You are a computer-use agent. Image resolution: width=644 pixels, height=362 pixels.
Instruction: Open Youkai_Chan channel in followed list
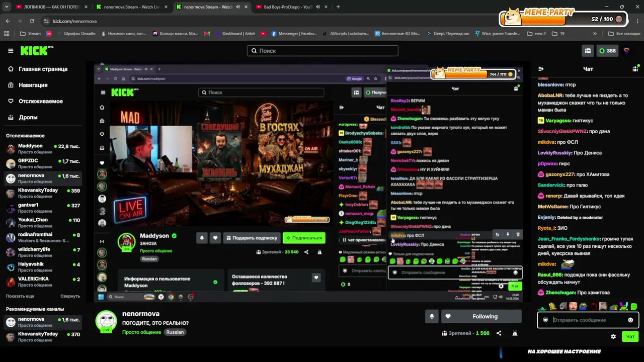coord(43,223)
